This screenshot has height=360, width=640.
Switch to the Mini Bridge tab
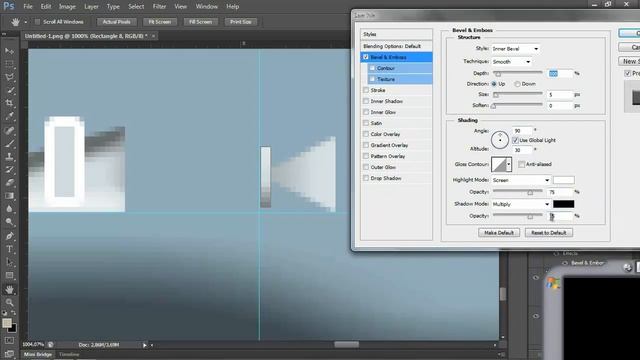pos(38,355)
